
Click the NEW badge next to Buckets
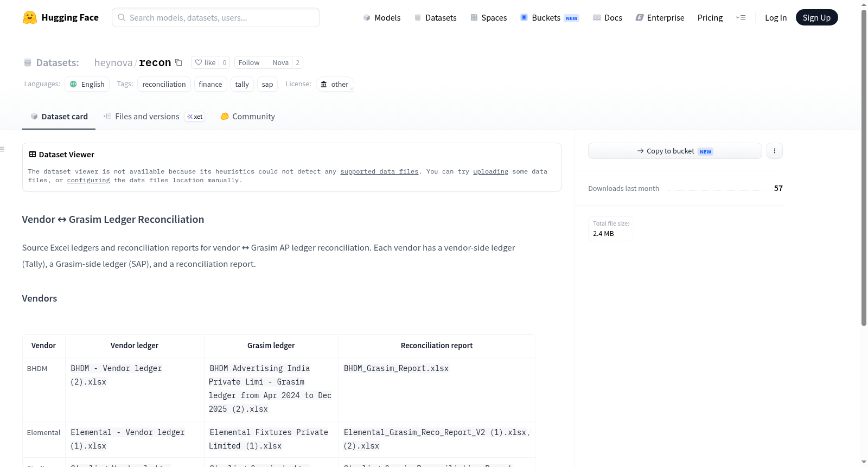(572, 18)
